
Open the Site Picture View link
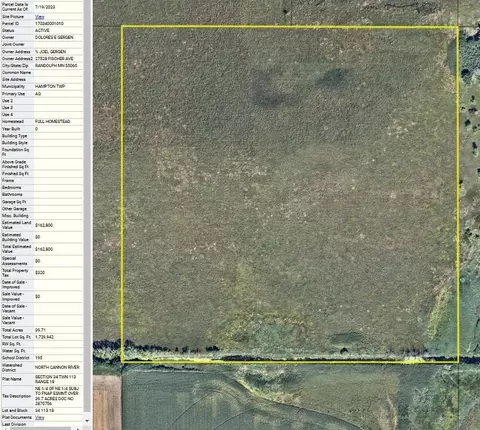coord(40,17)
